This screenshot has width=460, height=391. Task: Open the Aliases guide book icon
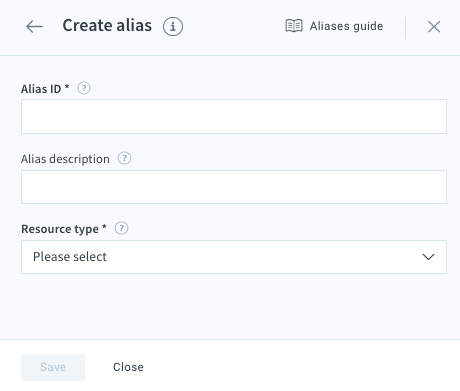pos(294,26)
